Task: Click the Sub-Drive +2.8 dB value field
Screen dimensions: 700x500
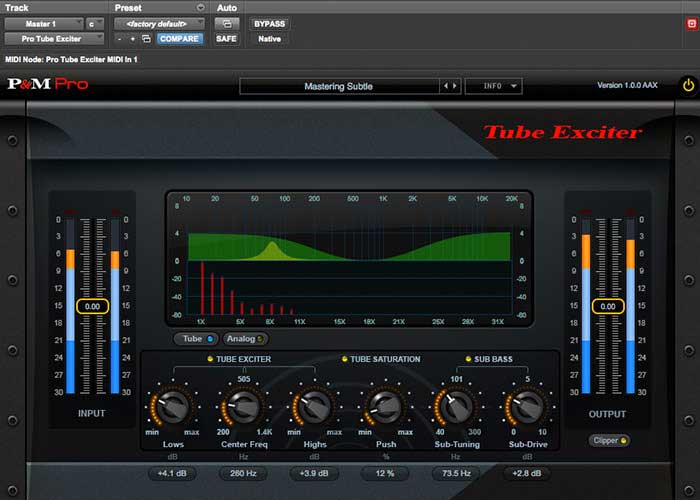Action: pyautogui.click(x=527, y=473)
